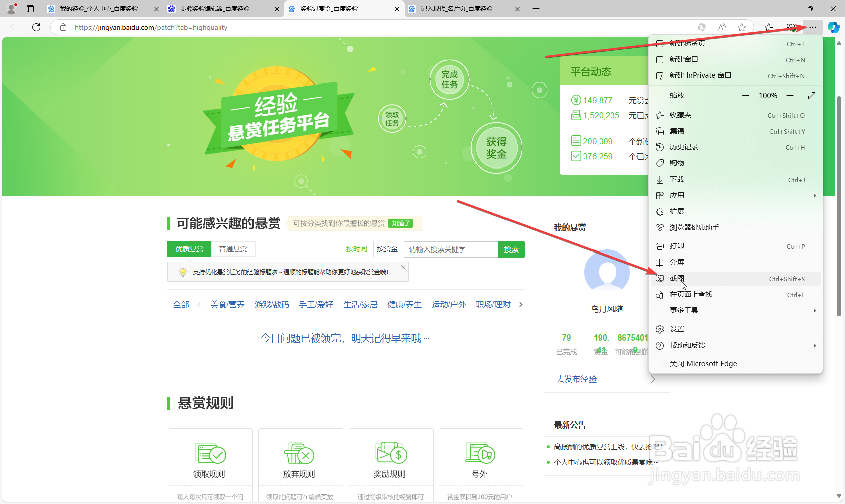Image resolution: width=845 pixels, height=504 pixels.
Task: Open 扩展 extensions entry
Action: (736, 212)
